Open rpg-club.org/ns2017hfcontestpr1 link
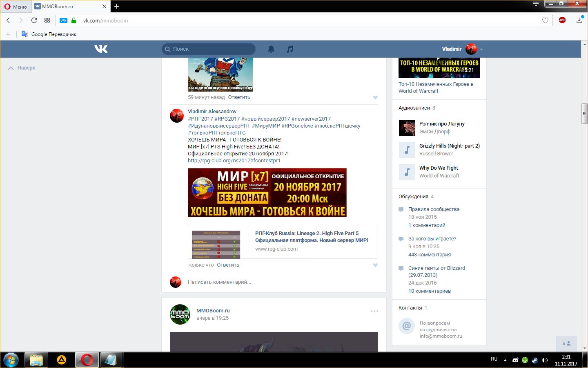Image resolution: width=588 pixels, height=368 pixels. point(234,161)
